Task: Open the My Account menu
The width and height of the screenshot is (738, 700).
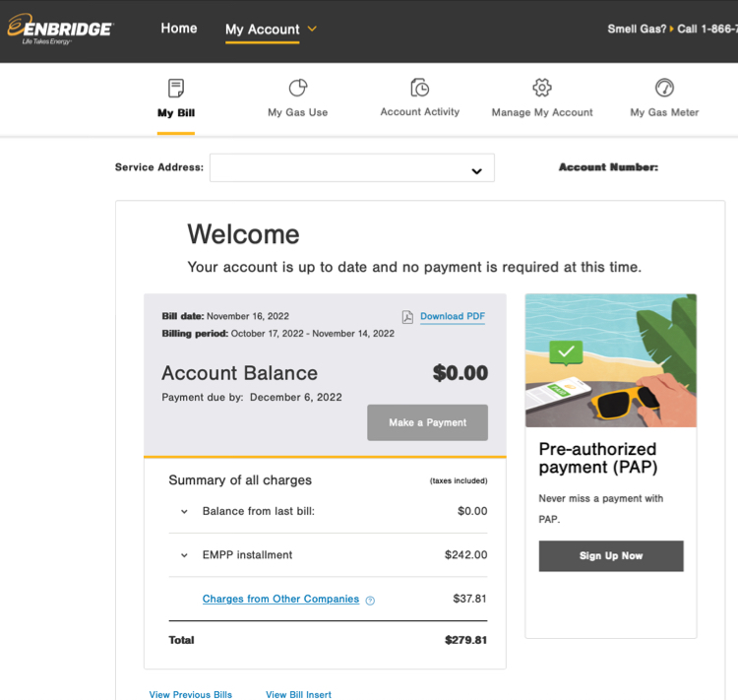Action: 262,30
